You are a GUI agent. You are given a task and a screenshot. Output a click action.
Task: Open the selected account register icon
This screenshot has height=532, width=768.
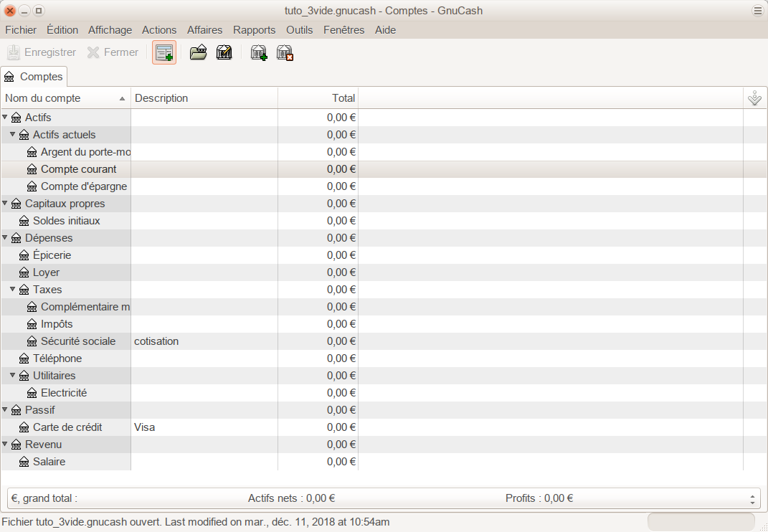(x=198, y=52)
